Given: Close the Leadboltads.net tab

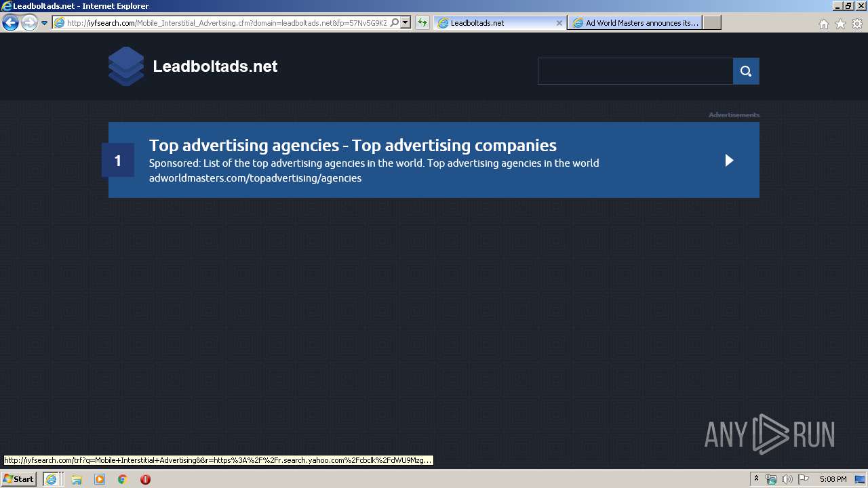Looking at the screenshot, I should (x=559, y=23).
